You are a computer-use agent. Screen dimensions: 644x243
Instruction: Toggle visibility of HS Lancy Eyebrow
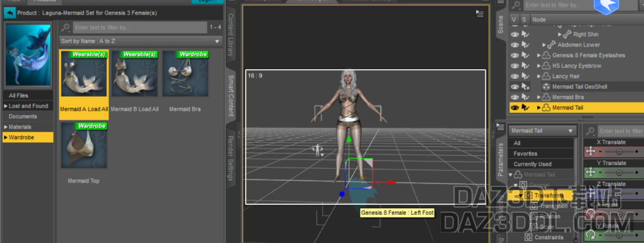click(x=515, y=66)
